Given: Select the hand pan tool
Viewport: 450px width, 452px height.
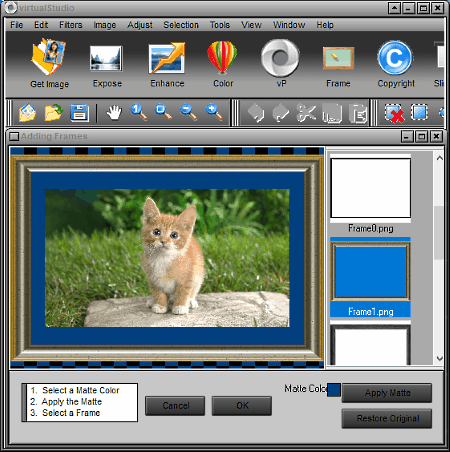Looking at the screenshot, I should [114, 113].
